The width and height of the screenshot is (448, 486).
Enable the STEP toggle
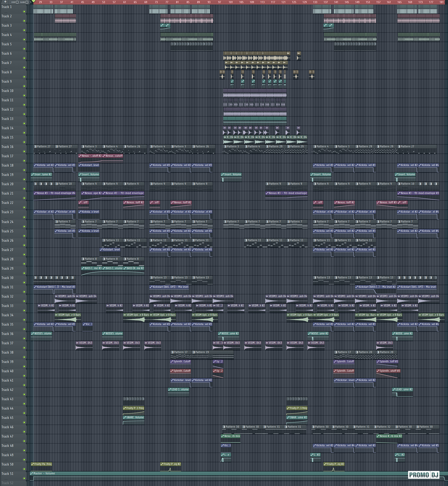click(x=17, y=2)
